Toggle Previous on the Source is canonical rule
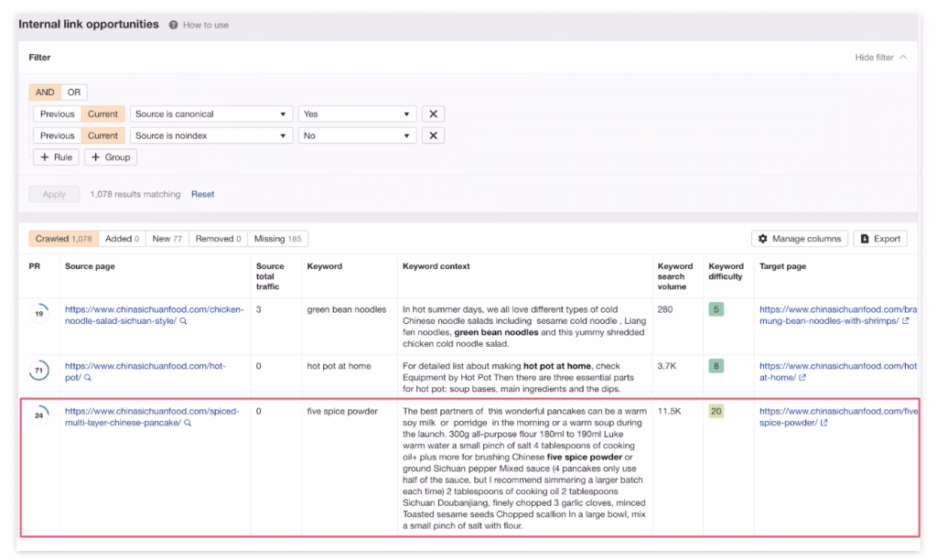 click(57, 114)
